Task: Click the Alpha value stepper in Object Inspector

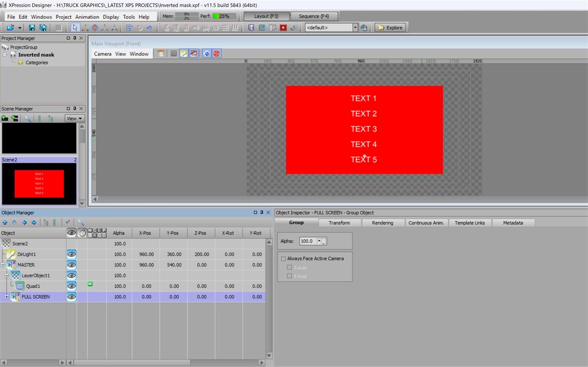Action: (x=320, y=241)
